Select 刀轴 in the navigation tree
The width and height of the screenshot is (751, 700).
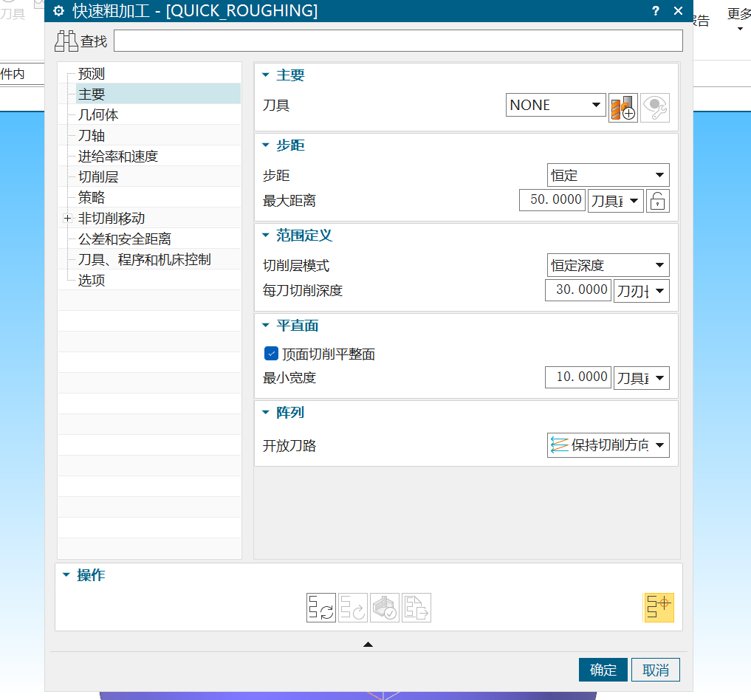pyautogui.click(x=92, y=136)
